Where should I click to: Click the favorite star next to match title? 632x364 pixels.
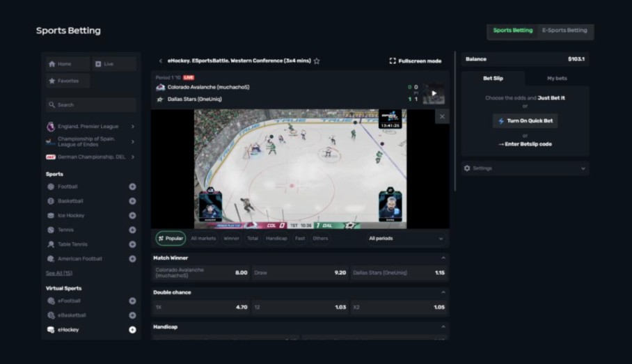click(317, 61)
